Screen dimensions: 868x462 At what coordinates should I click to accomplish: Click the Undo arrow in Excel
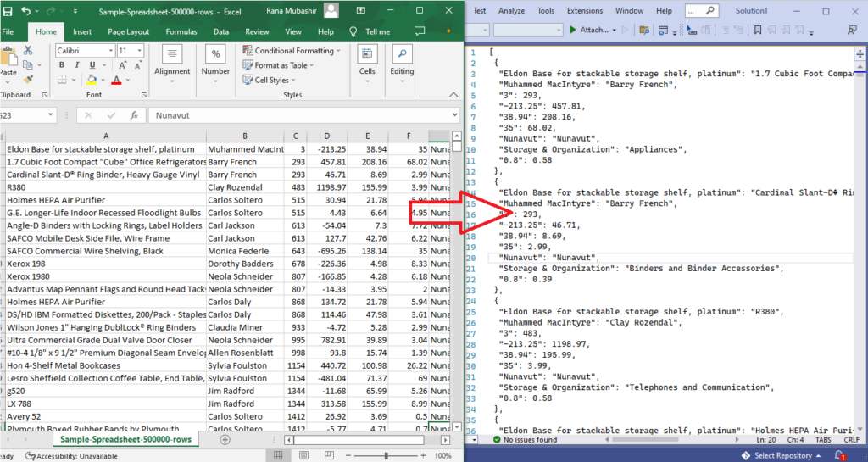pyautogui.click(x=26, y=11)
